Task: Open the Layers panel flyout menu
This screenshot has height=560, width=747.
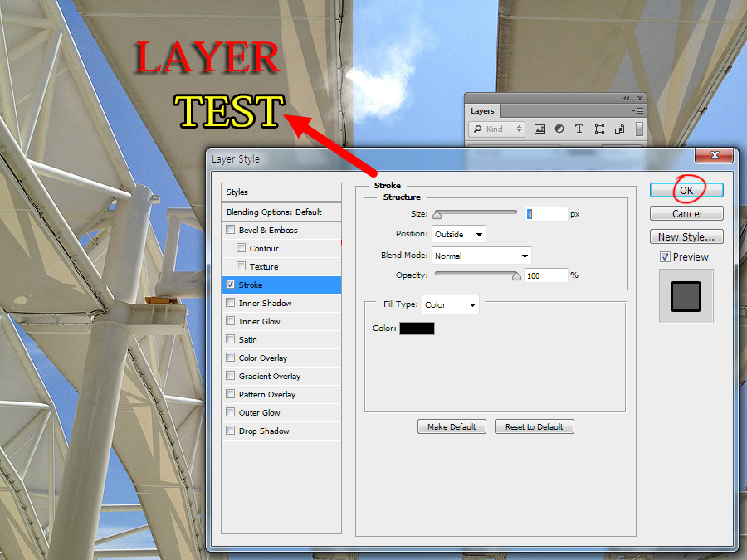Action: coord(637,110)
